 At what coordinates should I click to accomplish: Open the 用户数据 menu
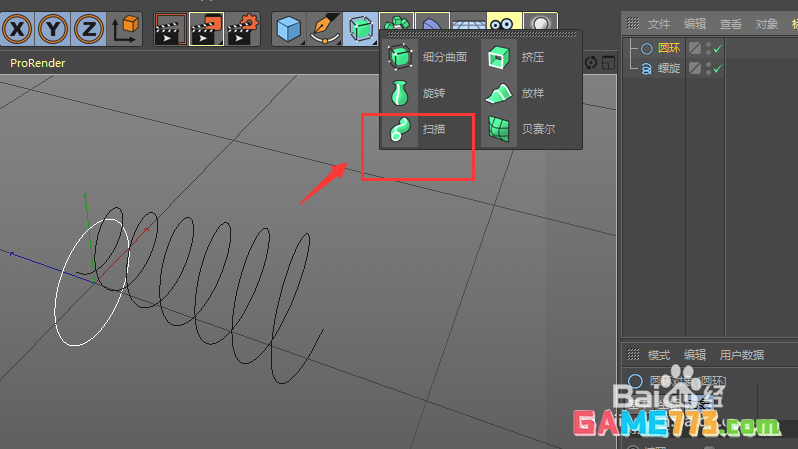741,355
